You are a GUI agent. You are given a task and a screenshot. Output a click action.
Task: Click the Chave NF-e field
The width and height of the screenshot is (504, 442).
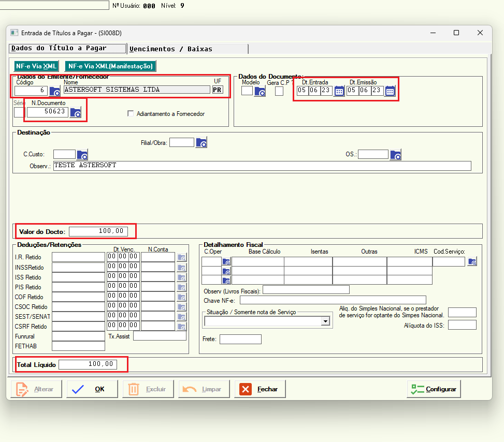click(333, 300)
